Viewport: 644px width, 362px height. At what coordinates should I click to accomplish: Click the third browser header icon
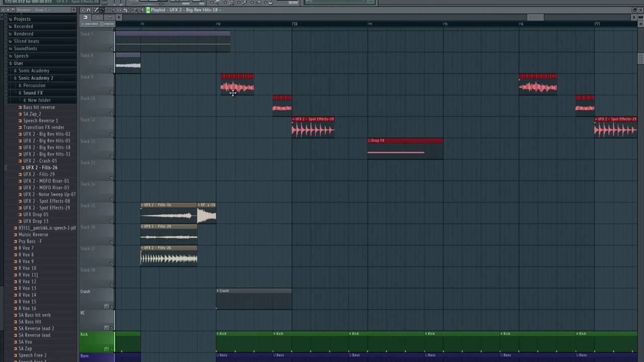coord(13,10)
